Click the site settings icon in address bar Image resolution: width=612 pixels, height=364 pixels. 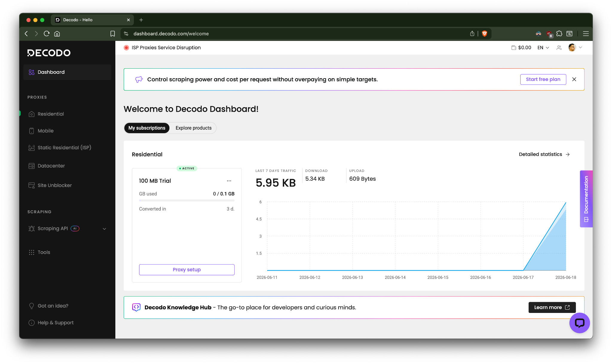click(x=126, y=34)
